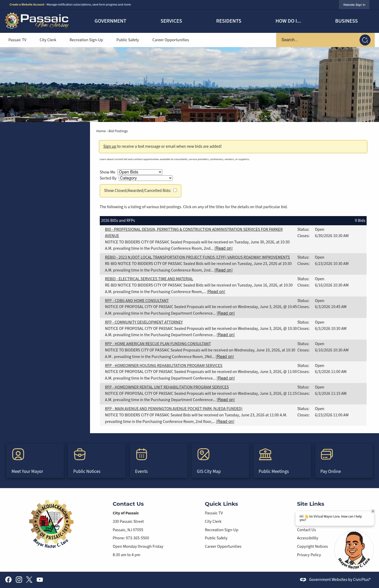This screenshot has height=588, width=379.
Task: Click footer Privacy Policy link
Action: point(309,555)
